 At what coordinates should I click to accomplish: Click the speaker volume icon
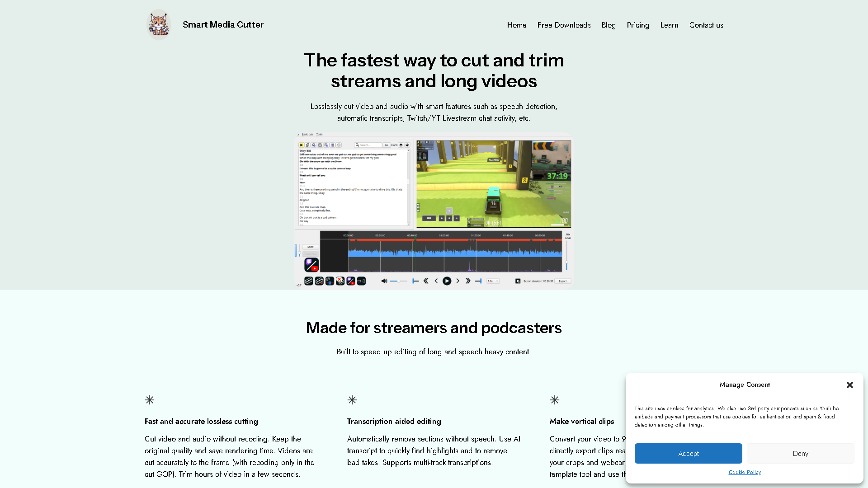click(384, 281)
